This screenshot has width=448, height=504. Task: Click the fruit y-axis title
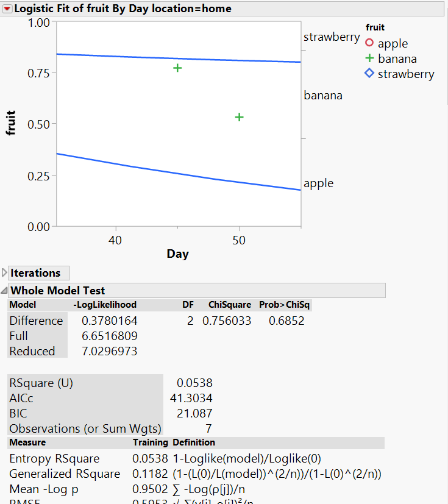(x=11, y=122)
